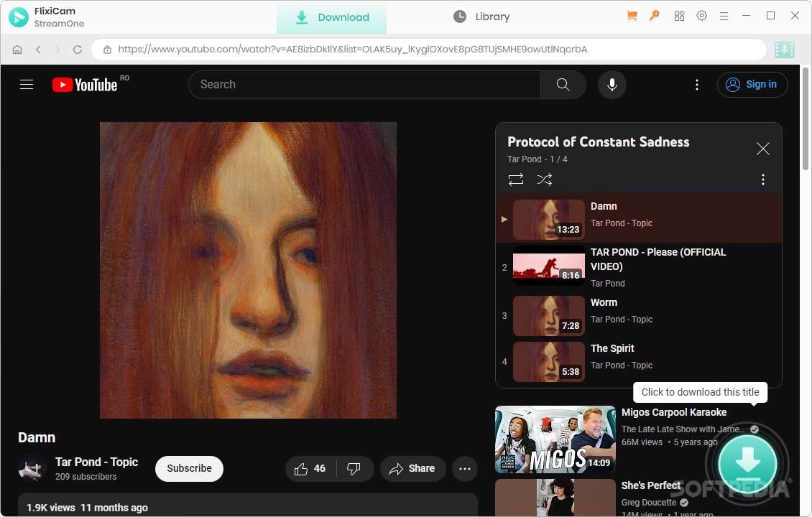Image resolution: width=812 pixels, height=517 pixels.
Task: Subscribe to Tar Pond - Topic
Action: click(x=189, y=468)
